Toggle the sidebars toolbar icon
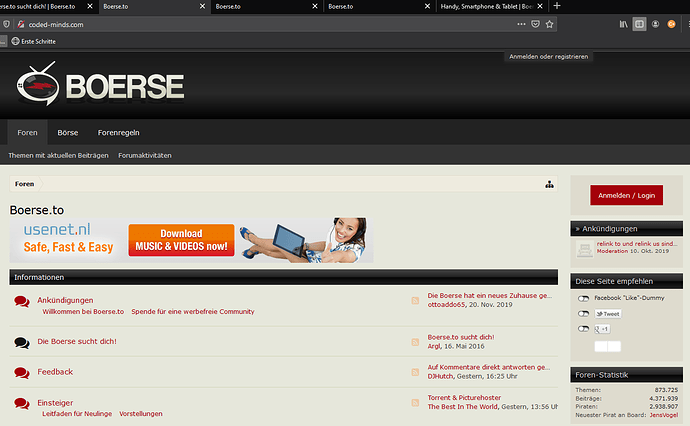This screenshot has height=426, width=690. coord(639,24)
